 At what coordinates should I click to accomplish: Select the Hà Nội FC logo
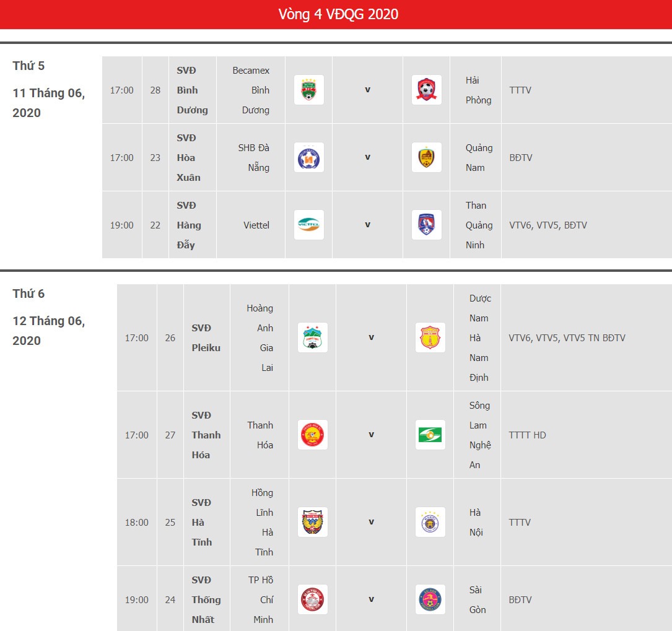pyautogui.click(x=430, y=522)
